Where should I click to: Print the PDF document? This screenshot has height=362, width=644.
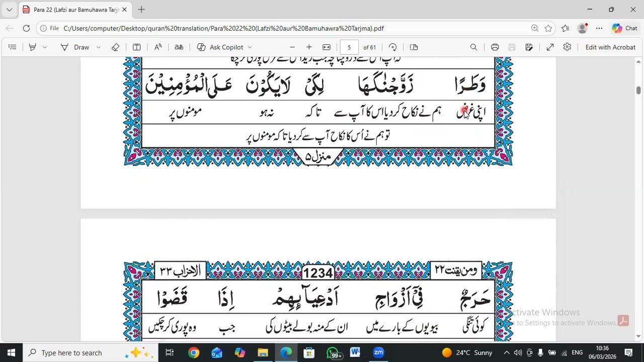click(495, 47)
